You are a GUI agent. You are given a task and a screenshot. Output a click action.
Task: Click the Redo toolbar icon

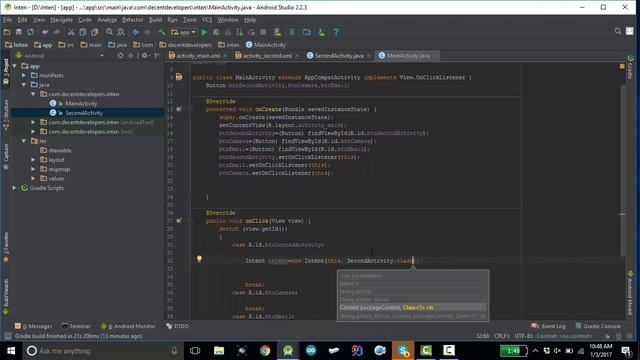56,32
